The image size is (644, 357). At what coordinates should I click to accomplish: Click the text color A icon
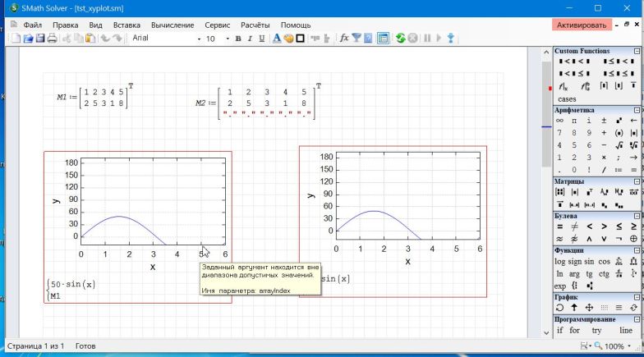coord(277,39)
